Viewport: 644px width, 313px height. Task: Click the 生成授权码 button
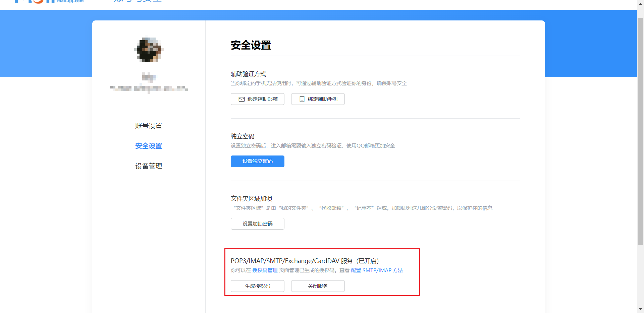[258, 286]
